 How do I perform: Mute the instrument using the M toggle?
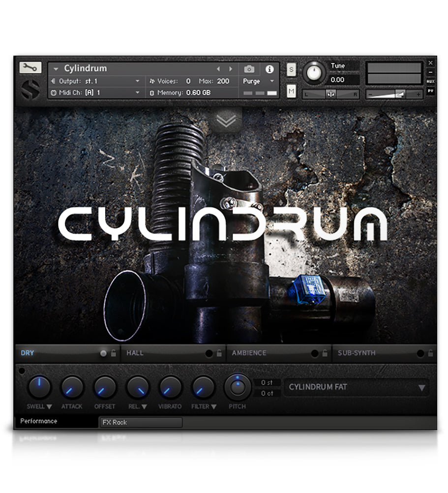pyautogui.click(x=292, y=90)
